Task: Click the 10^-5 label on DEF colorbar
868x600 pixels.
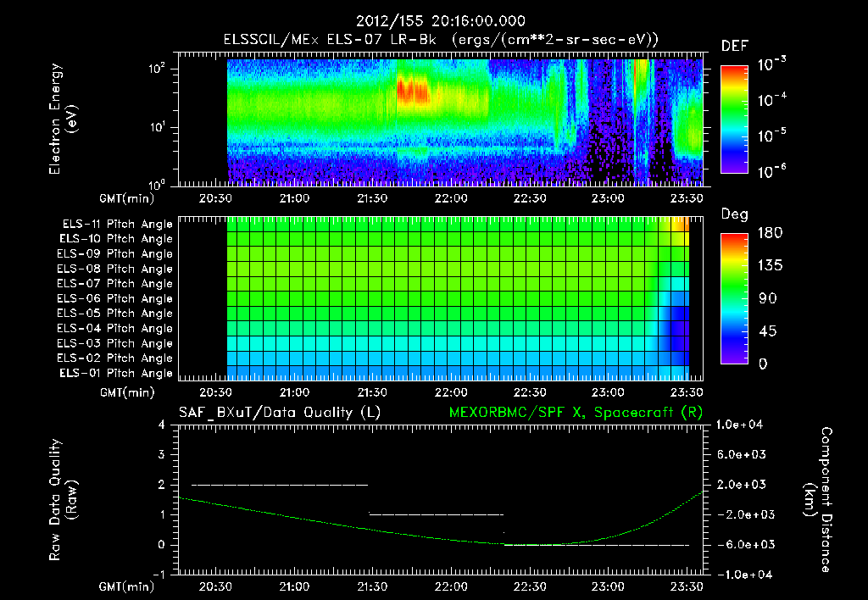Action: click(x=771, y=135)
